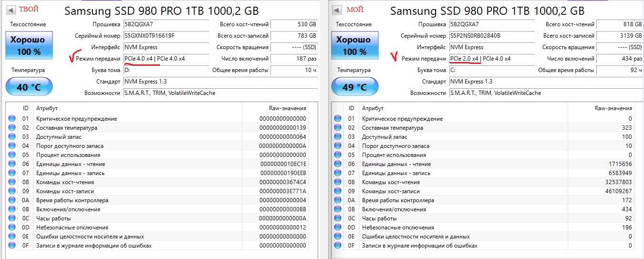The height and width of the screenshot is (259, 644).
Task: Select the serial number field S5GXNX0T916619F
Action: point(166,36)
